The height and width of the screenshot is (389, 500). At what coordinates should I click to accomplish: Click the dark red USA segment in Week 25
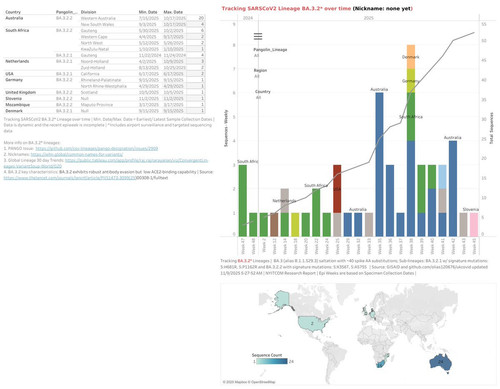pyautogui.click(x=337, y=189)
